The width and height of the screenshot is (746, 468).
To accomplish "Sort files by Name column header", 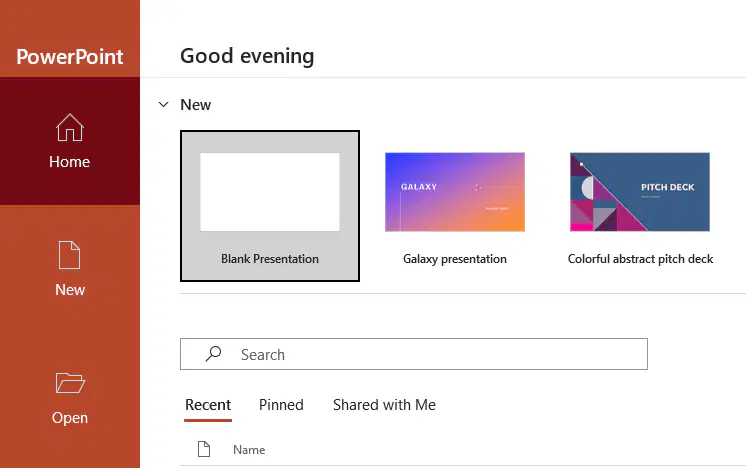I will [249, 450].
